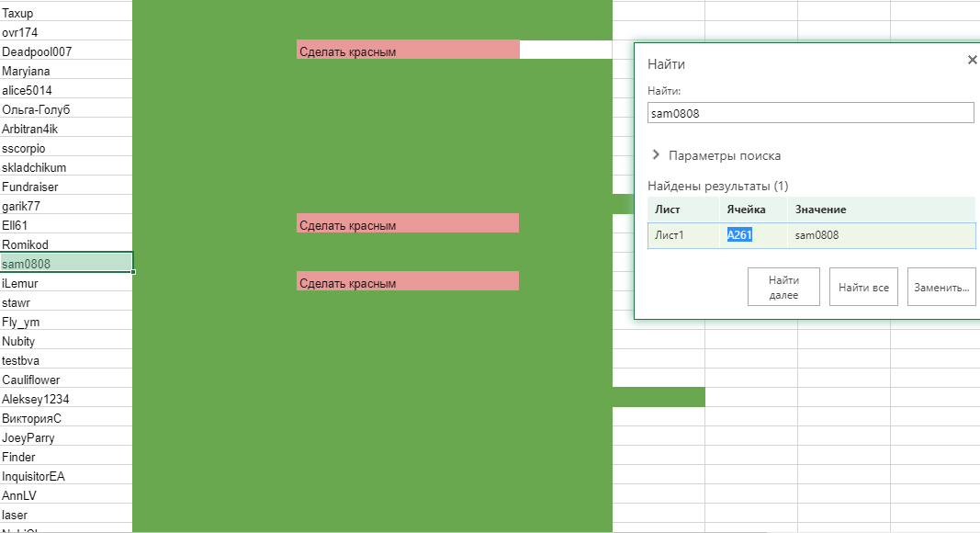The image size is (980, 533).
Task: Select the ovr174 cell
Action: coord(66,31)
